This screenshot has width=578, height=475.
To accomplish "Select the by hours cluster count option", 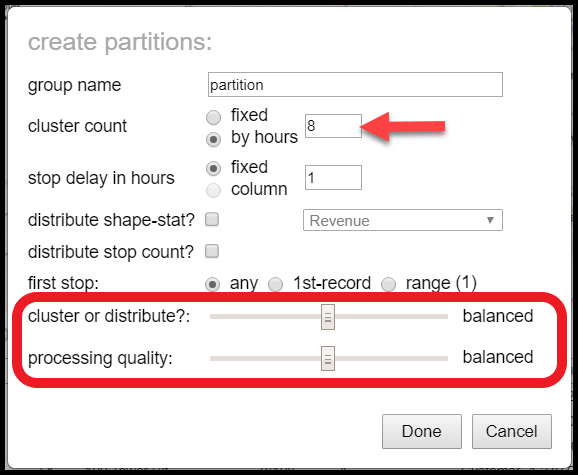I will click(x=213, y=139).
